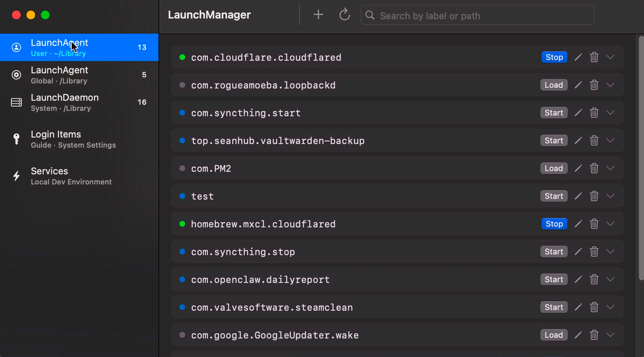
Task: Edit the test agent entry
Action: [578, 196]
